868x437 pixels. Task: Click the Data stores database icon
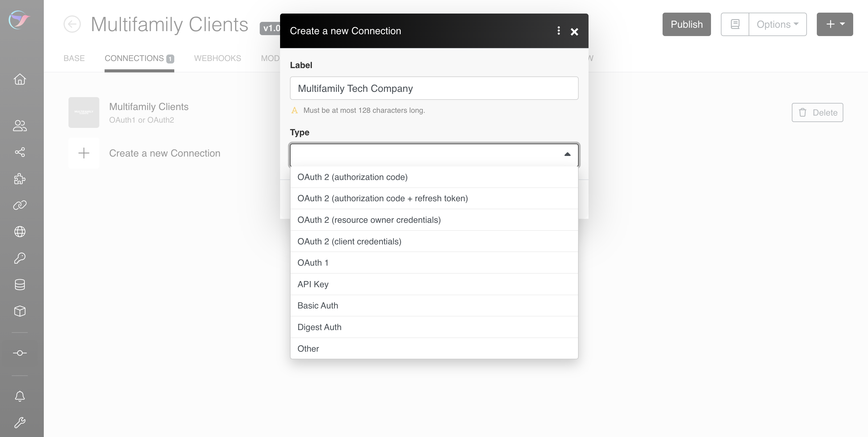(20, 284)
